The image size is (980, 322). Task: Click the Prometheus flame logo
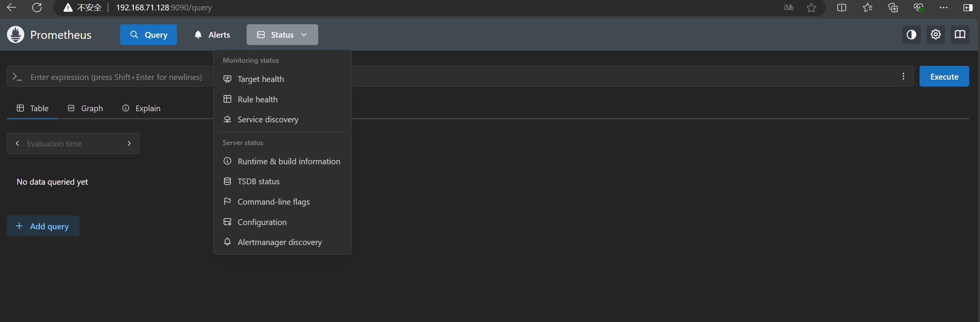coord(16,35)
